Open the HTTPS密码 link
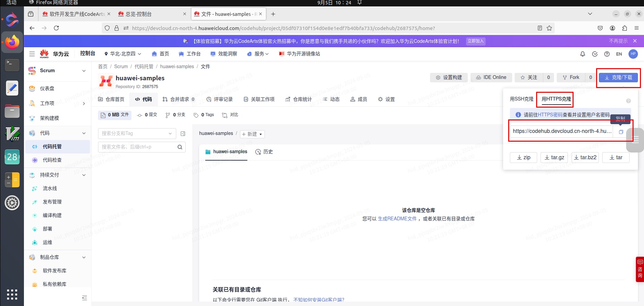This screenshot has height=306, width=644. (550, 115)
